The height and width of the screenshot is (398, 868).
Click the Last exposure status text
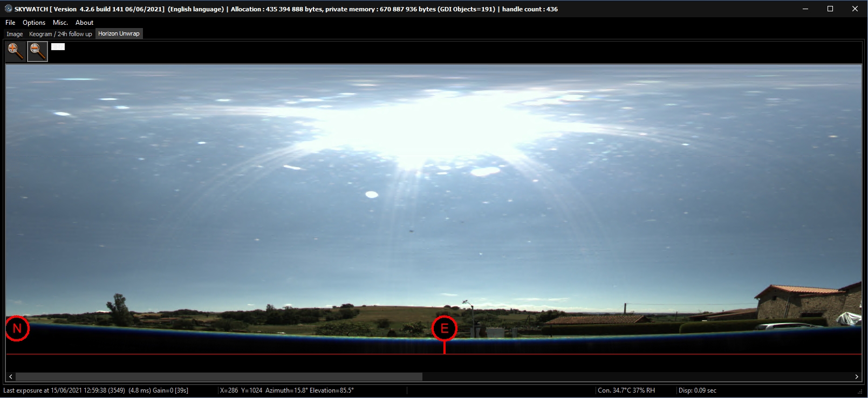tap(96, 390)
